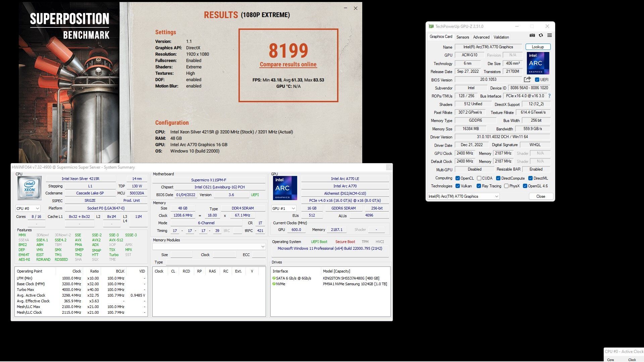Click the Close button in GPU-Z
Viewport: 644px width, 362px height.
541,196
